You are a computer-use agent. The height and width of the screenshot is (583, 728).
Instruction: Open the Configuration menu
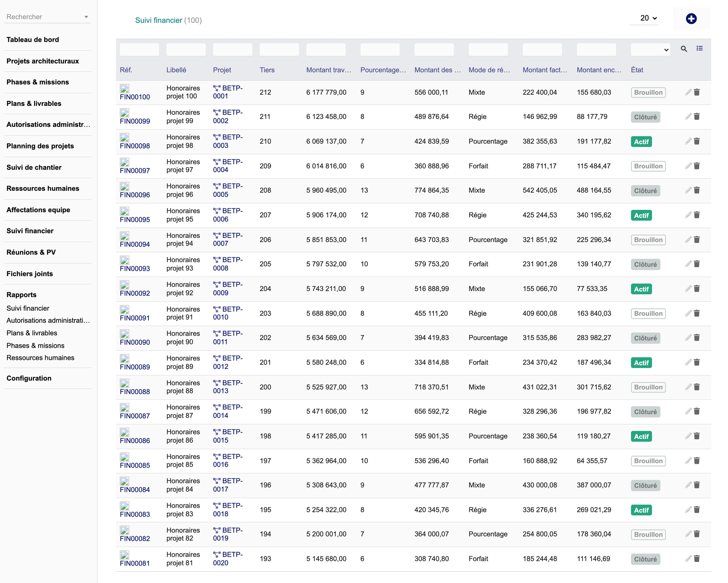click(29, 378)
